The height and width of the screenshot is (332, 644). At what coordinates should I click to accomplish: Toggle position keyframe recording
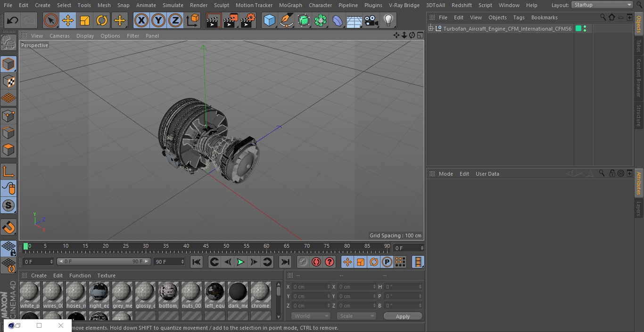coord(347,262)
